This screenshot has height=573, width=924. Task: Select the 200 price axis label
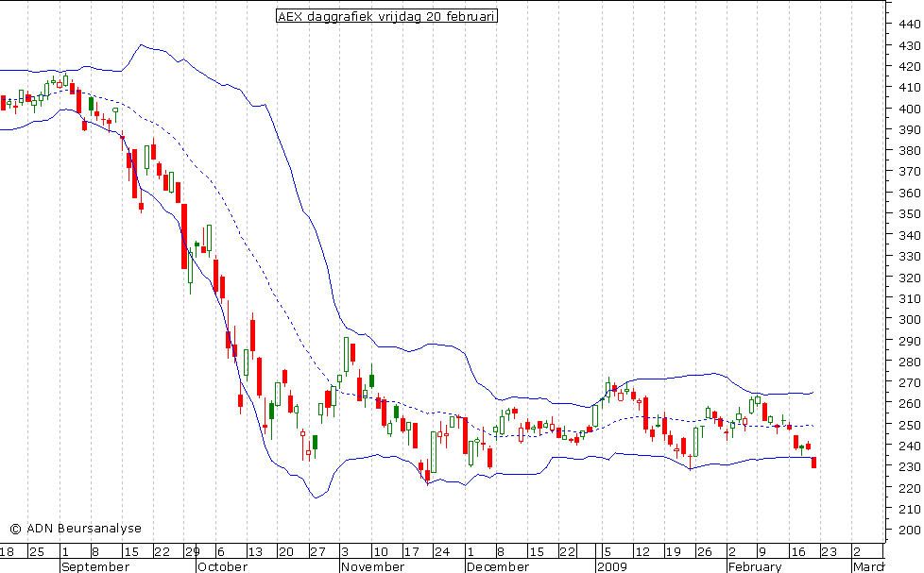[910, 530]
